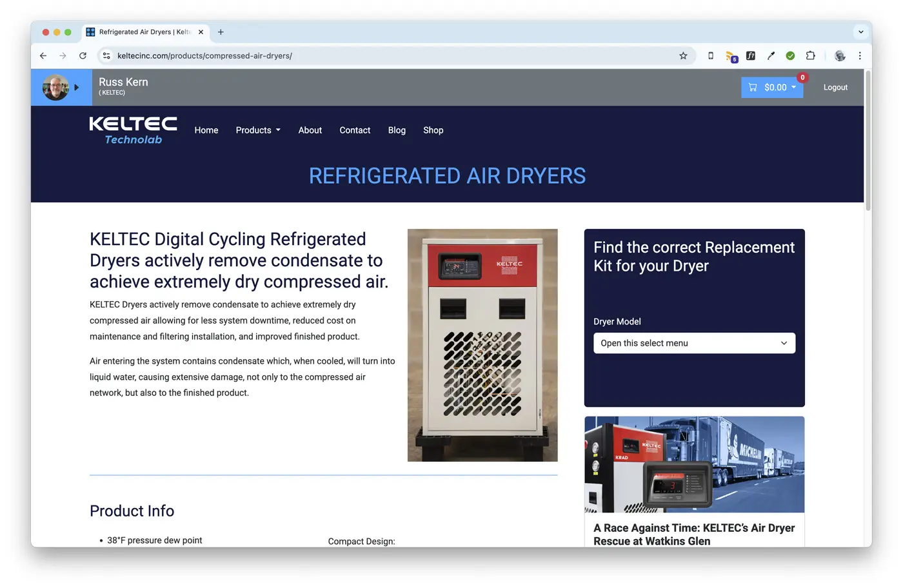Click the 38°F pressure dew point bullet

pos(155,540)
